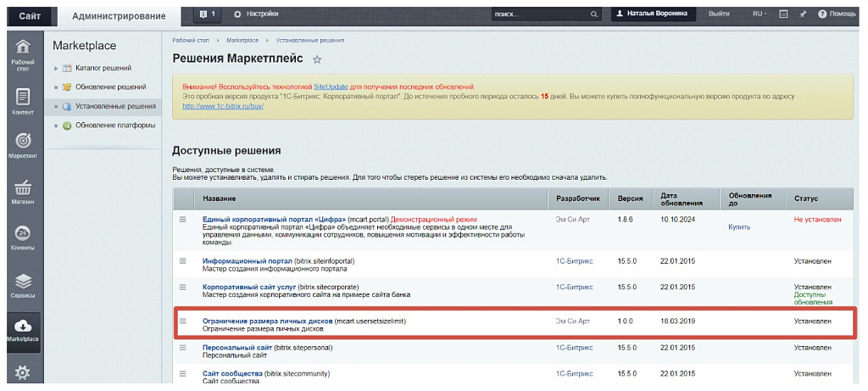Screen dimensions: 868x391
Task: Open the RU language dropdown
Action: click(759, 14)
